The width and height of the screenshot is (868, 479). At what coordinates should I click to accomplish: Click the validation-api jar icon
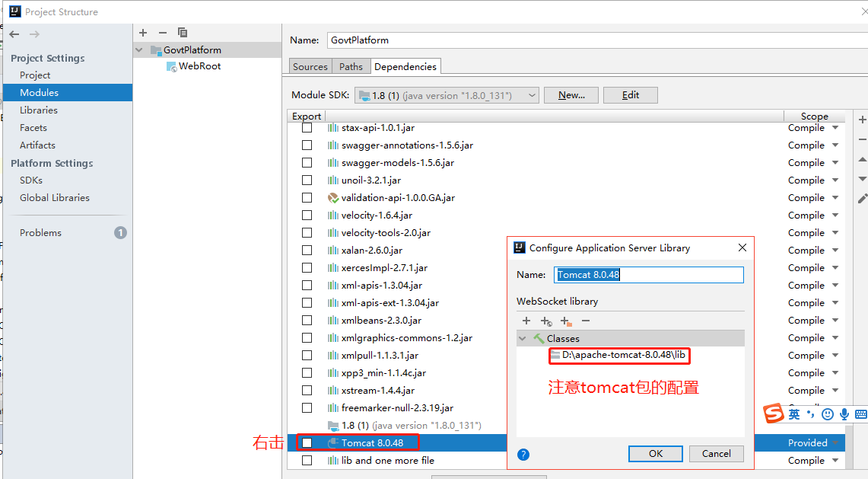click(x=332, y=198)
